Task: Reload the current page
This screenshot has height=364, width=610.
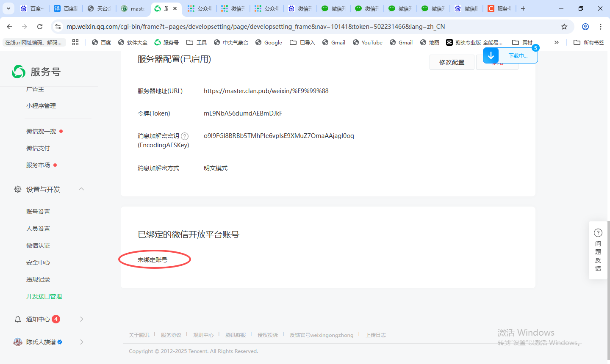Action: coord(40,26)
